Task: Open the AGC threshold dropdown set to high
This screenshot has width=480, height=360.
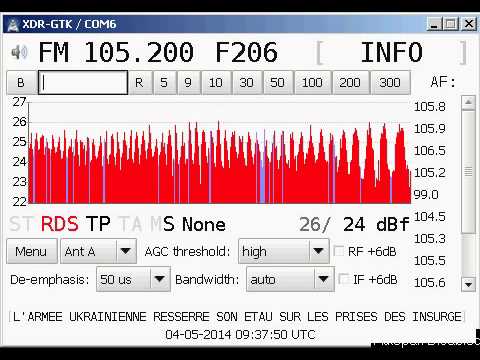Action: pos(284,251)
